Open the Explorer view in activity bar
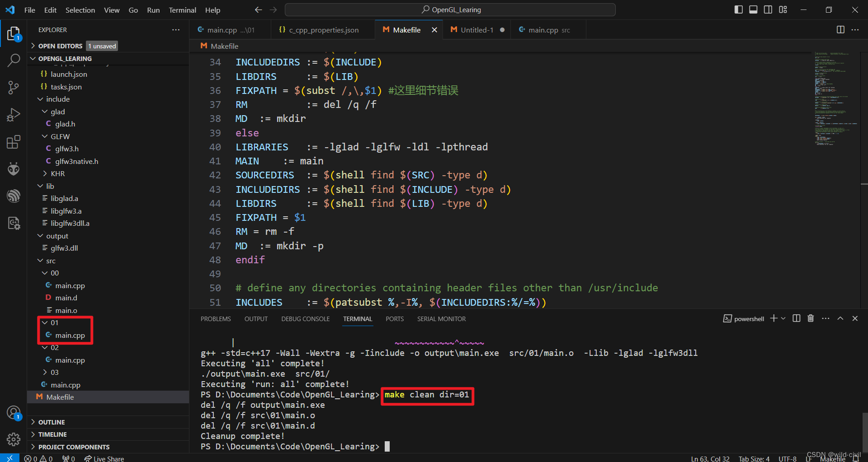 point(14,34)
